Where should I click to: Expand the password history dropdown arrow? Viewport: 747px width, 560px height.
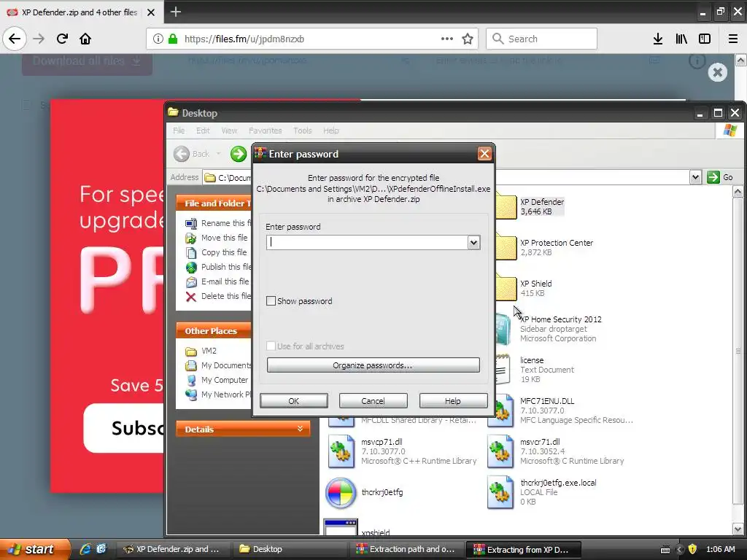[473, 242]
